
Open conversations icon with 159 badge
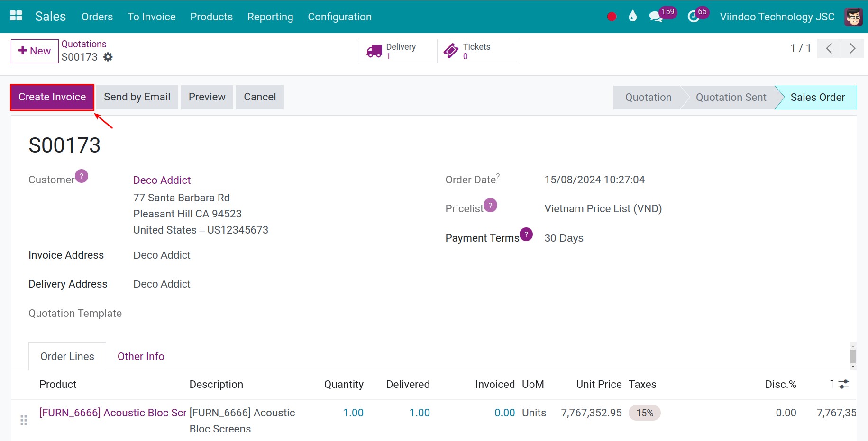656,17
